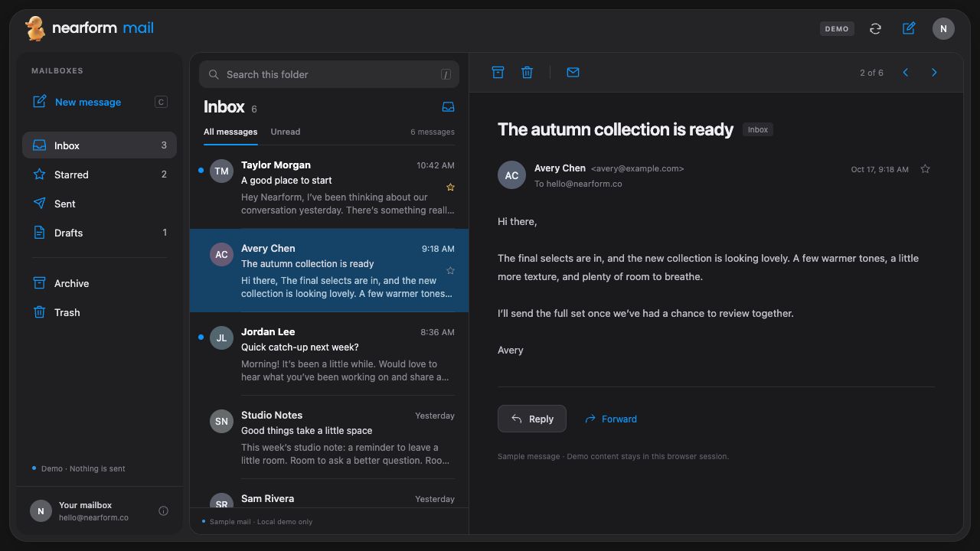The width and height of the screenshot is (980, 551).
Task: Click the Inbox tag beside message subject
Action: (x=758, y=129)
